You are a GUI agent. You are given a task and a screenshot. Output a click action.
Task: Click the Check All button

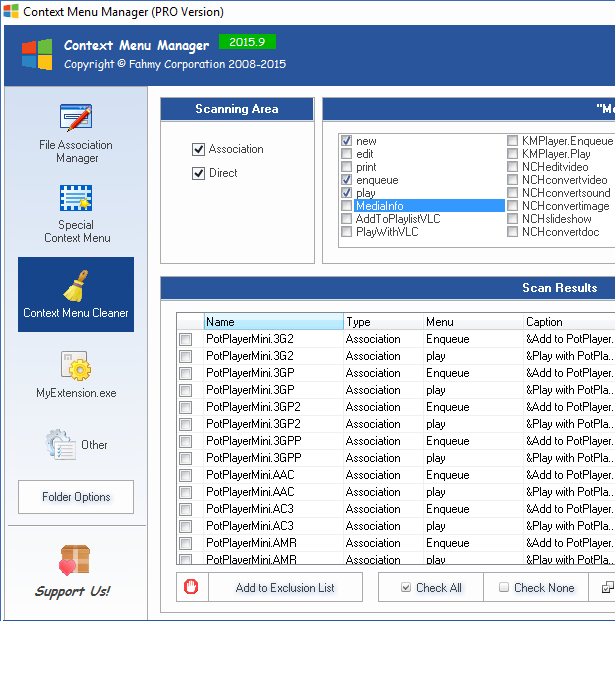point(431,587)
